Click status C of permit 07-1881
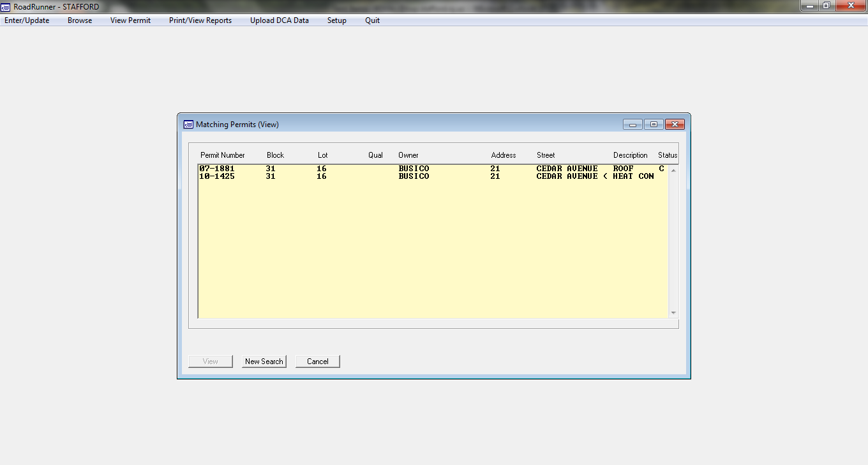868x465 pixels. click(x=662, y=169)
